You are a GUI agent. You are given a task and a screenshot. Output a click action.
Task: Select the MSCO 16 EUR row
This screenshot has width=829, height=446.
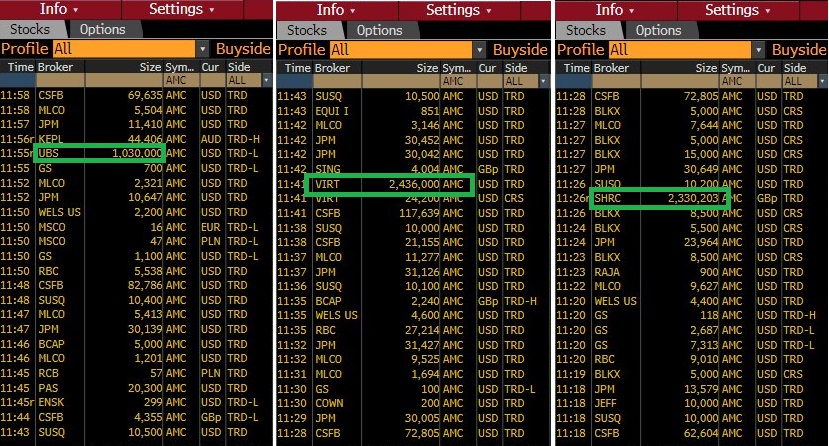pyautogui.click(x=136, y=227)
